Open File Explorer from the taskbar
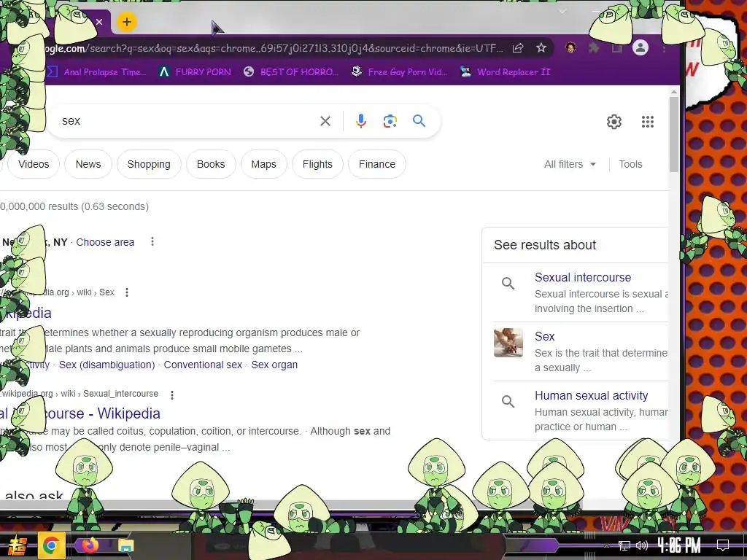Image resolution: width=747 pixels, height=560 pixels. [x=126, y=545]
